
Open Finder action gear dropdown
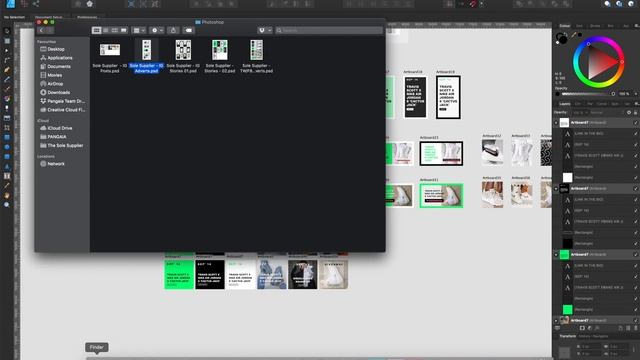[x=157, y=30]
